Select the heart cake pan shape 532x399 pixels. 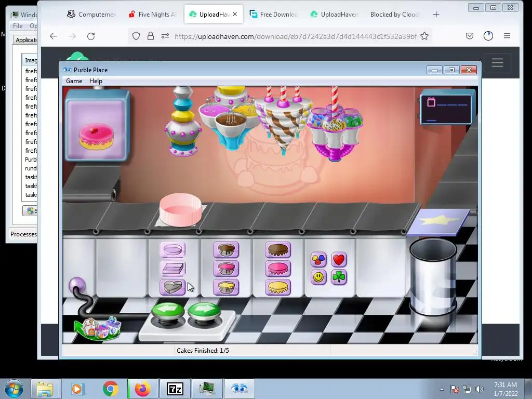coord(172,287)
